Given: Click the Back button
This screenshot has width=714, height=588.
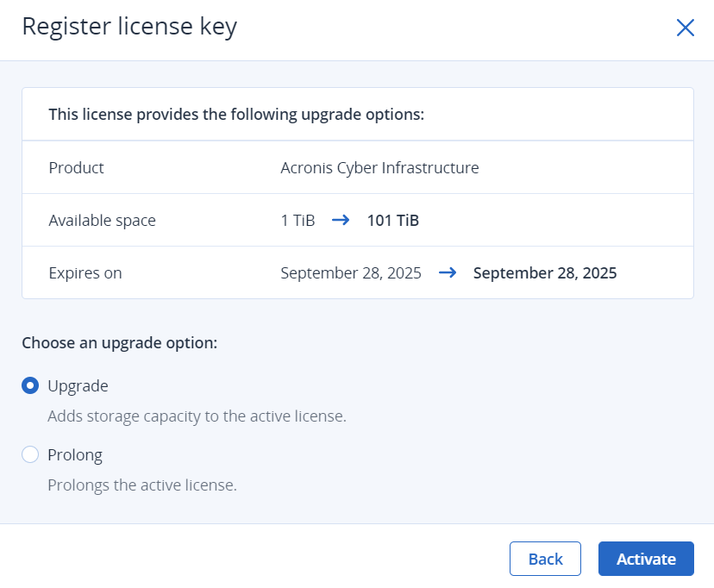Looking at the screenshot, I should pyautogui.click(x=545, y=559).
